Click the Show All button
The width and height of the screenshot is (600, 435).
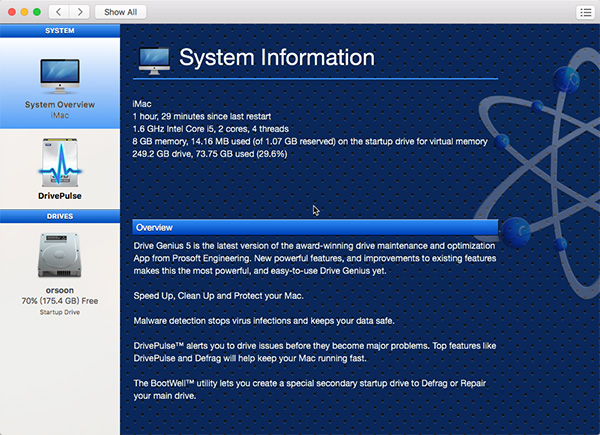(121, 12)
